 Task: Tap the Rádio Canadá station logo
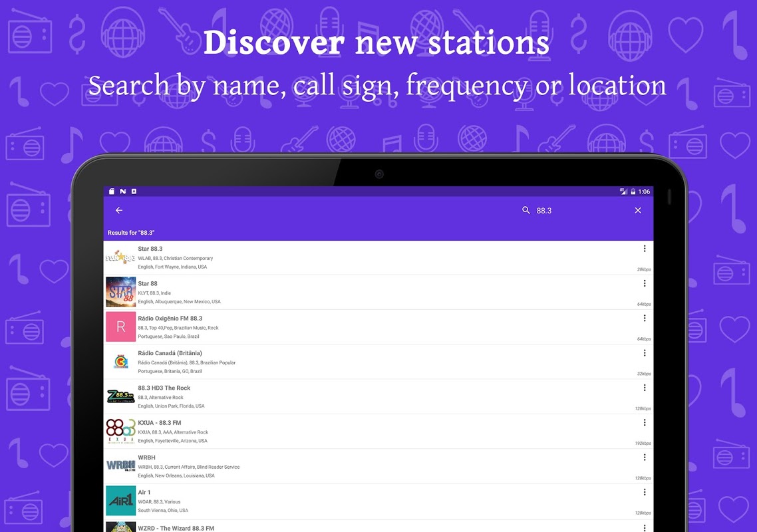coord(120,362)
